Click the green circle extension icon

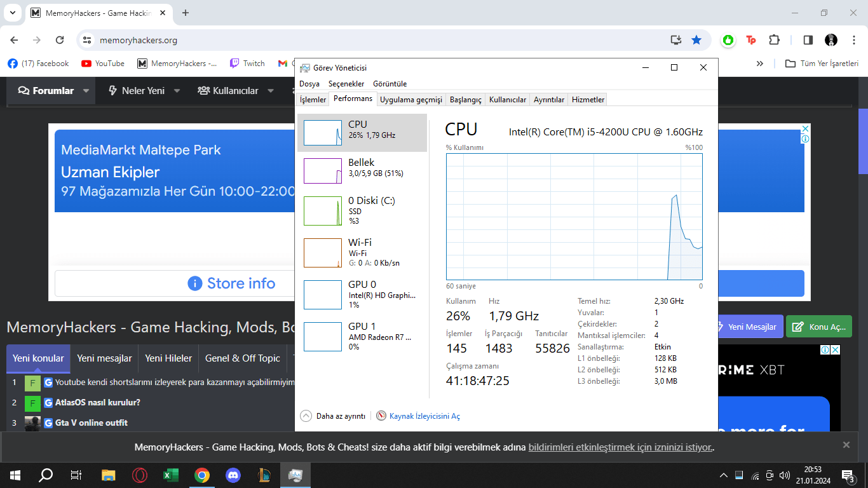[728, 40]
